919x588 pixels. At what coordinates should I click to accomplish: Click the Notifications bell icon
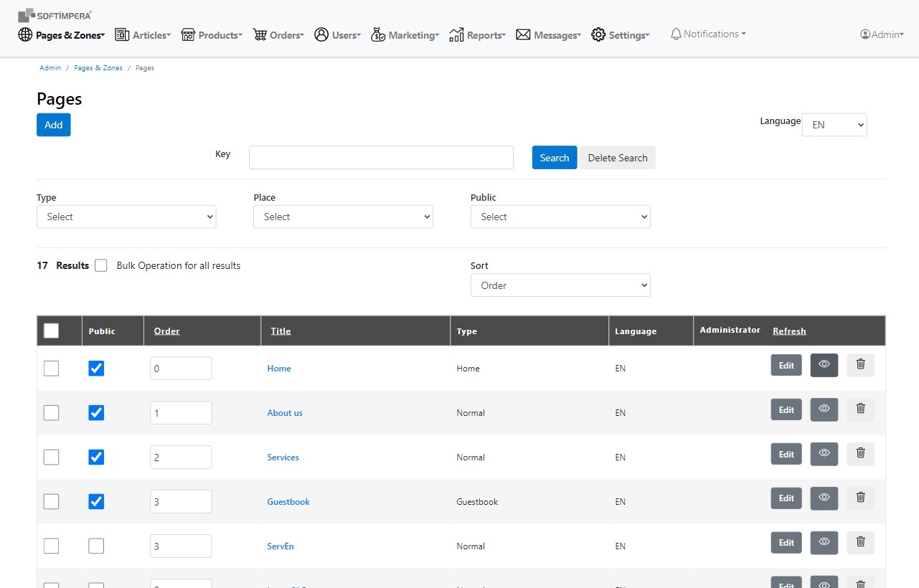[676, 34]
